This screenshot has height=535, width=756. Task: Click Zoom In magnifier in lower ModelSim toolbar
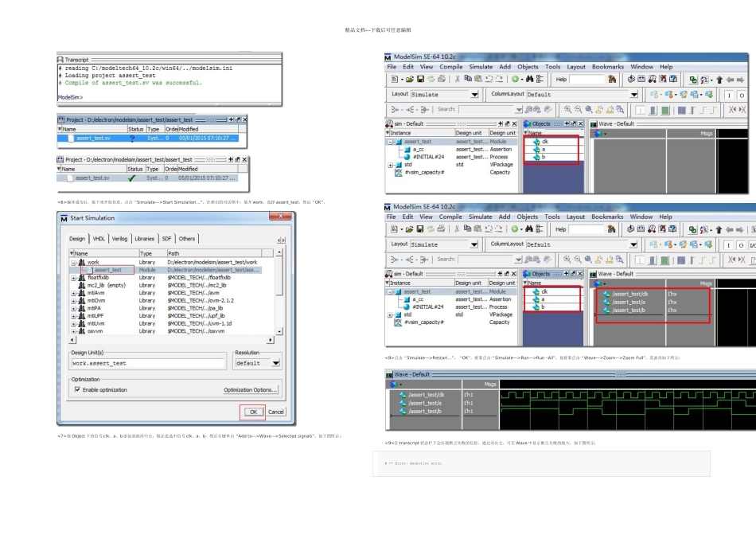click(x=568, y=260)
